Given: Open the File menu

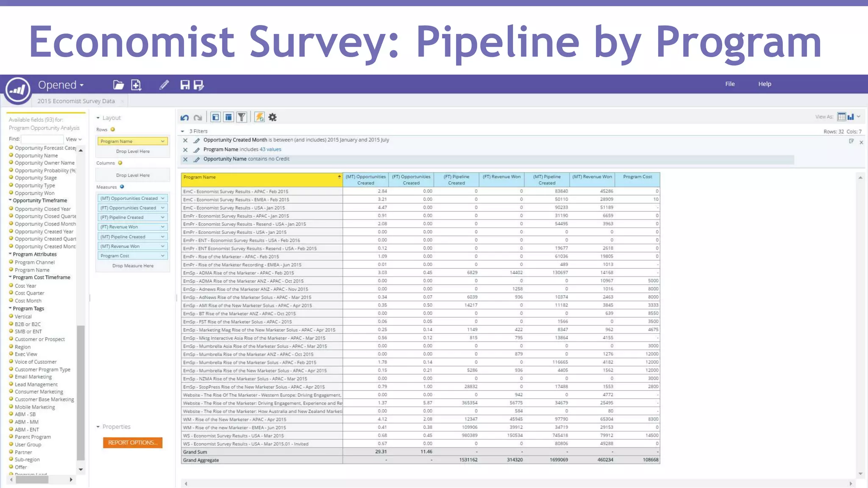Looking at the screenshot, I should (730, 84).
